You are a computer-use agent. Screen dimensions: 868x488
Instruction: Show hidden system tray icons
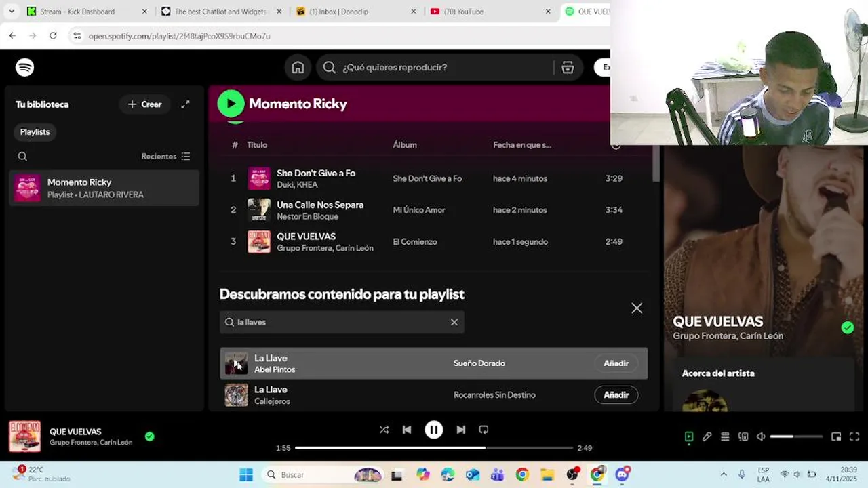click(x=724, y=474)
